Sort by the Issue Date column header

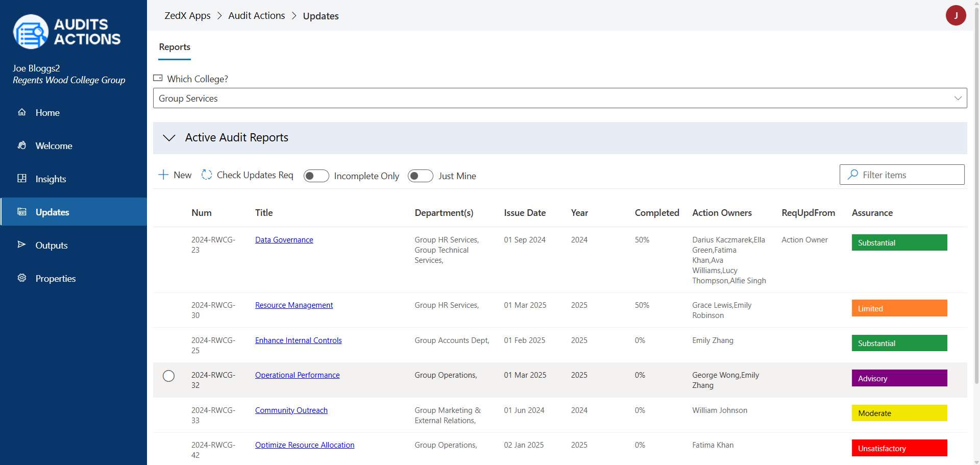click(x=525, y=213)
